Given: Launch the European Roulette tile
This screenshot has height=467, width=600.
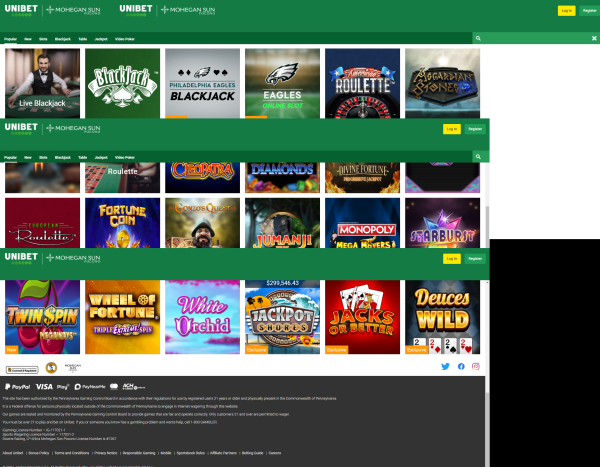Looking at the screenshot, I should point(42,223).
